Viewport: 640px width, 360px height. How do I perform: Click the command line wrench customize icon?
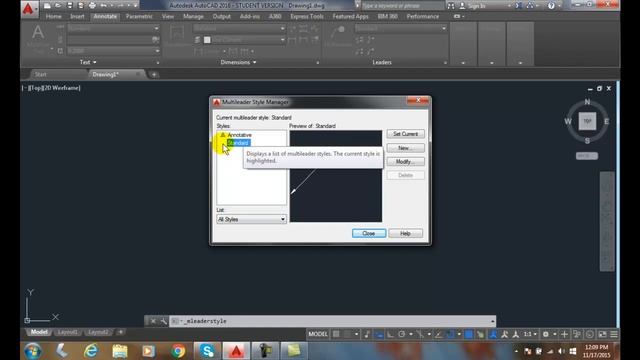pos(164,321)
